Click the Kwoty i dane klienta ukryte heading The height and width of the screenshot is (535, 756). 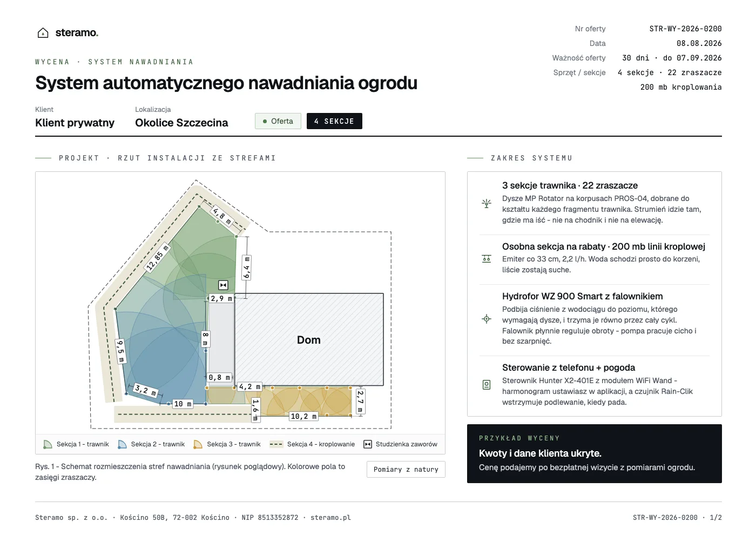point(540,453)
